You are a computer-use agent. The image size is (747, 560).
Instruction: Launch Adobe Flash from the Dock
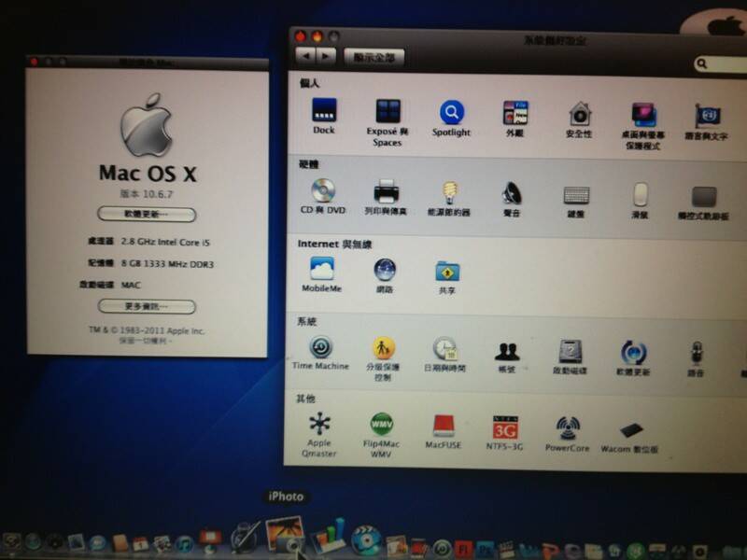(x=462, y=550)
